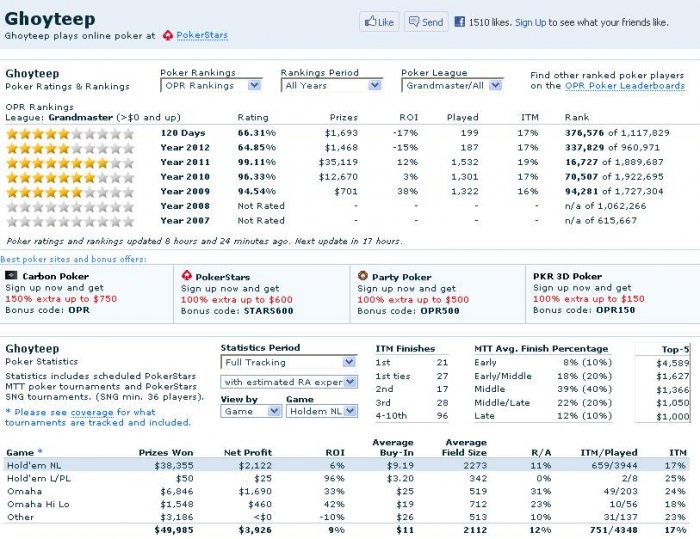The width and height of the screenshot is (700, 539).
Task: Open the PKR 3D Poker offer title
Action: click(567, 276)
